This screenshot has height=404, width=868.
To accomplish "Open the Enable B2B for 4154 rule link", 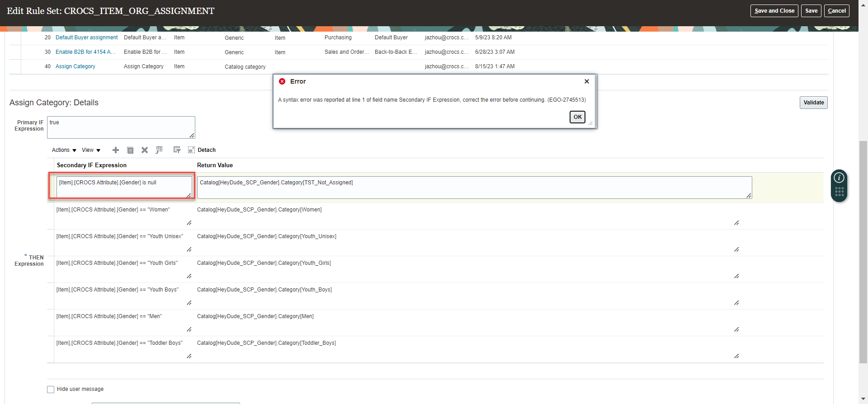I will click(85, 52).
